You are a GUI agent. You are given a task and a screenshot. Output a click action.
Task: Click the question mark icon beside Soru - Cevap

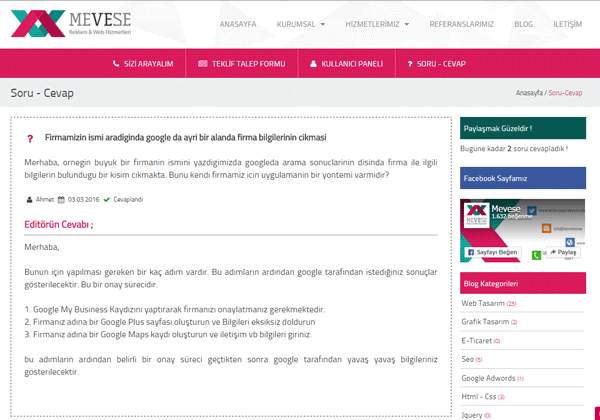[x=410, y=64]
